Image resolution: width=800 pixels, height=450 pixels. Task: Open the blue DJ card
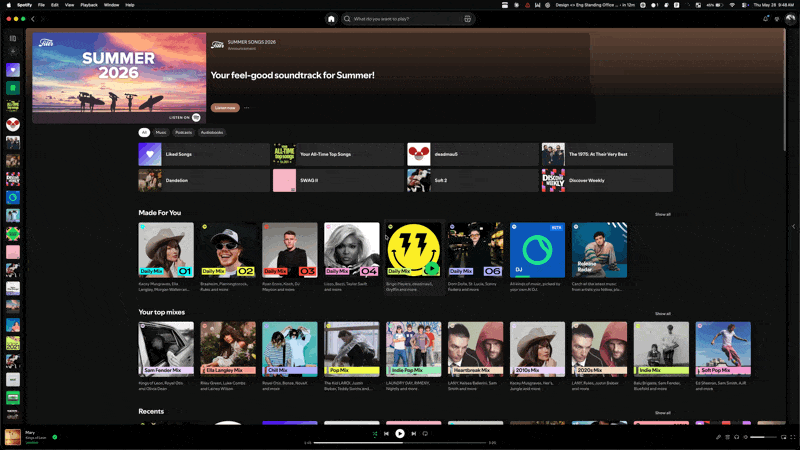point(537,258)
